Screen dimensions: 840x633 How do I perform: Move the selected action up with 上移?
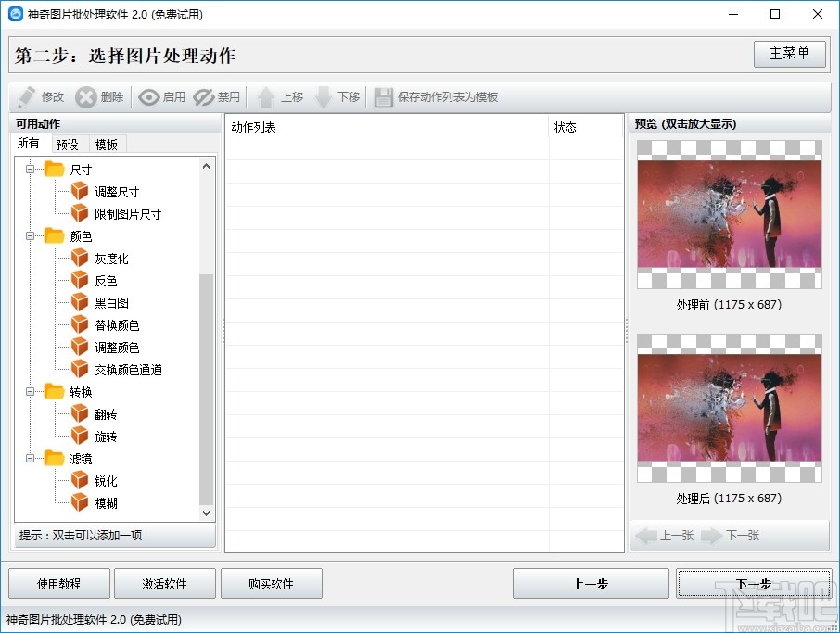[280, 96]
